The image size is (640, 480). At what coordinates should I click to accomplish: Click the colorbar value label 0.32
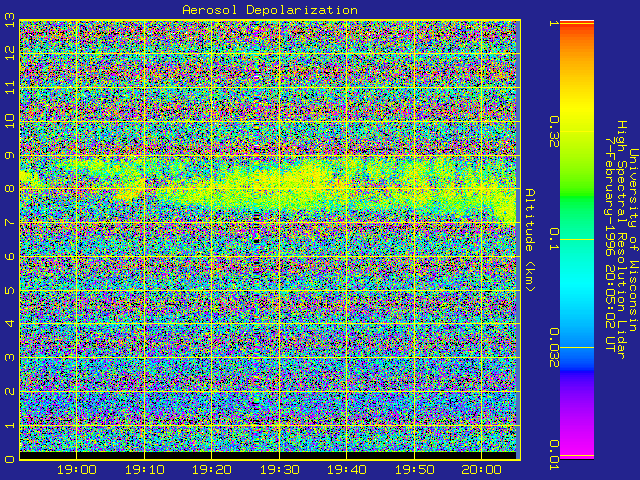coord(553,132)
